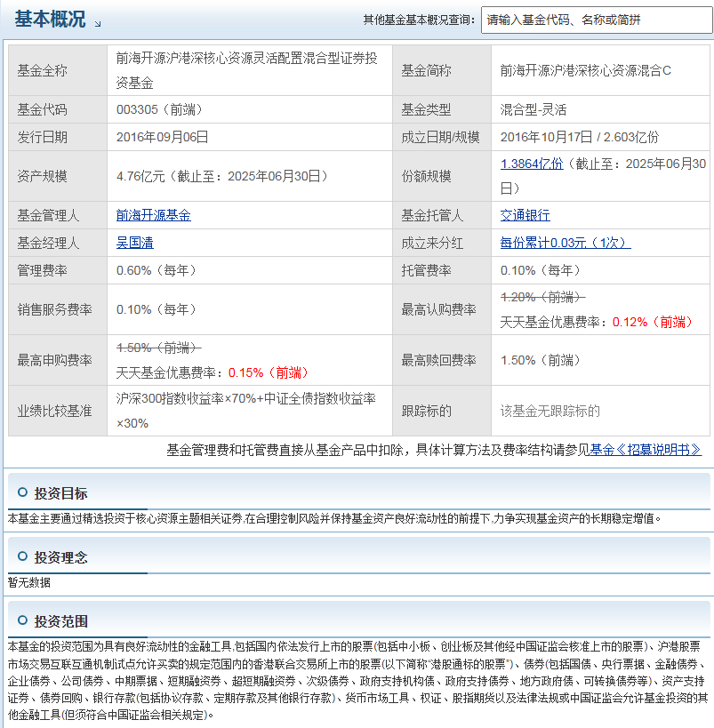
Task: Click the fund type value 混合型-灵活
Action: click(x=533, y=109)
